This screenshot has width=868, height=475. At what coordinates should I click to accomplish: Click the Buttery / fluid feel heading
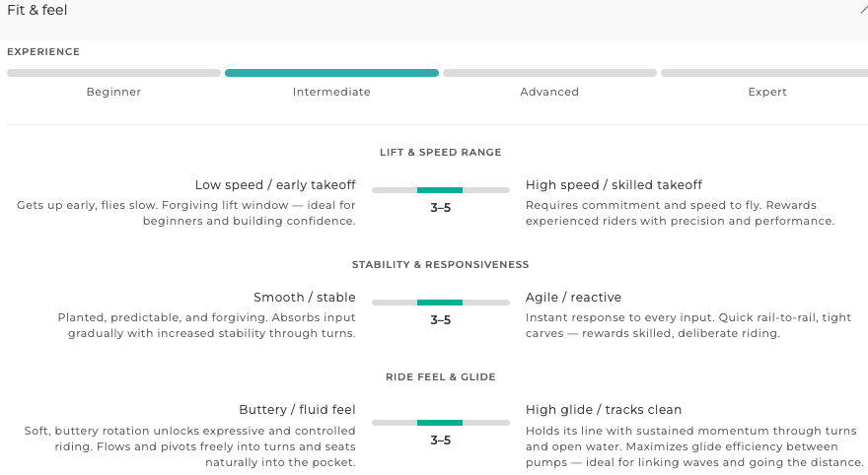pos(297,410)
